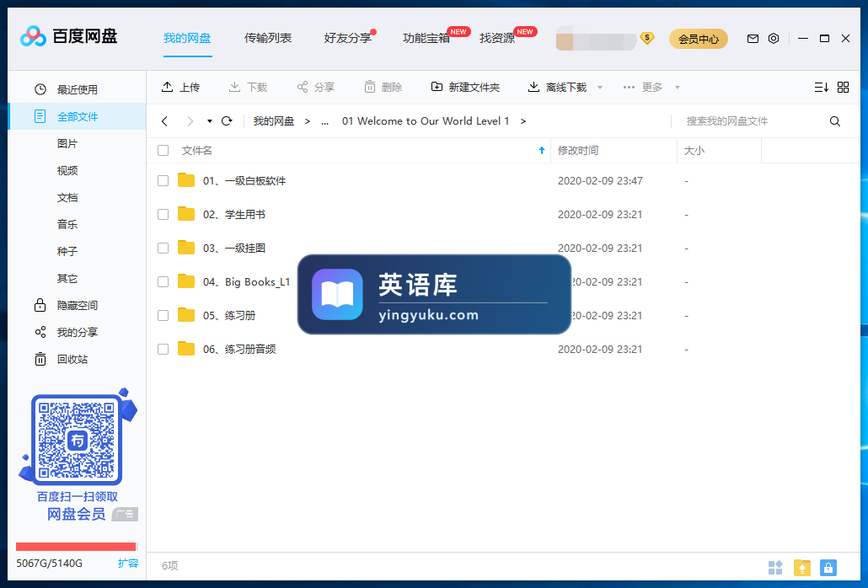Switch to 我的网盘 tab
Screen dimensions: 868x588
coord(187,38)
